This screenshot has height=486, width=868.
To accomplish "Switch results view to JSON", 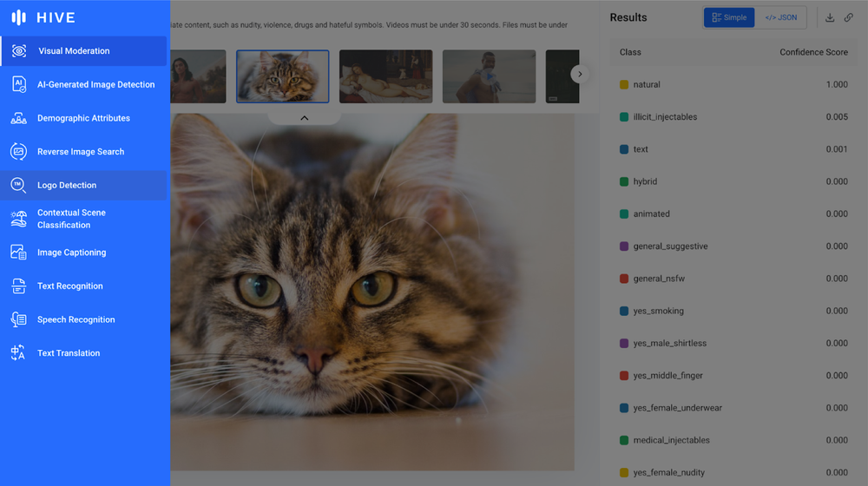I will (x=780, y=17).
